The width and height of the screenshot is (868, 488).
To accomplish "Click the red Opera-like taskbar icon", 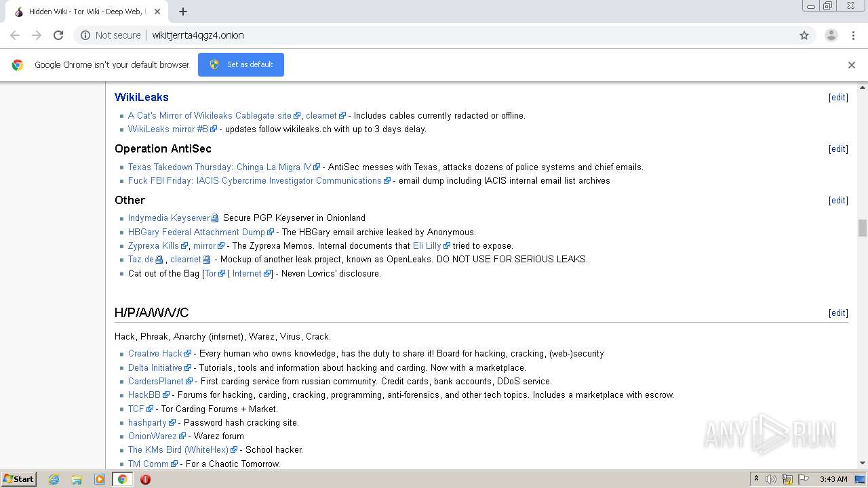I will coord(145,479).
